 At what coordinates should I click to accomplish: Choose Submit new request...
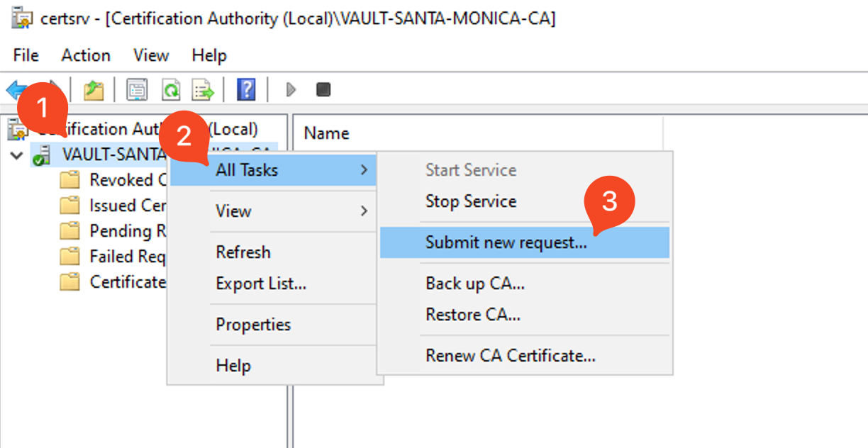point(506,242)
